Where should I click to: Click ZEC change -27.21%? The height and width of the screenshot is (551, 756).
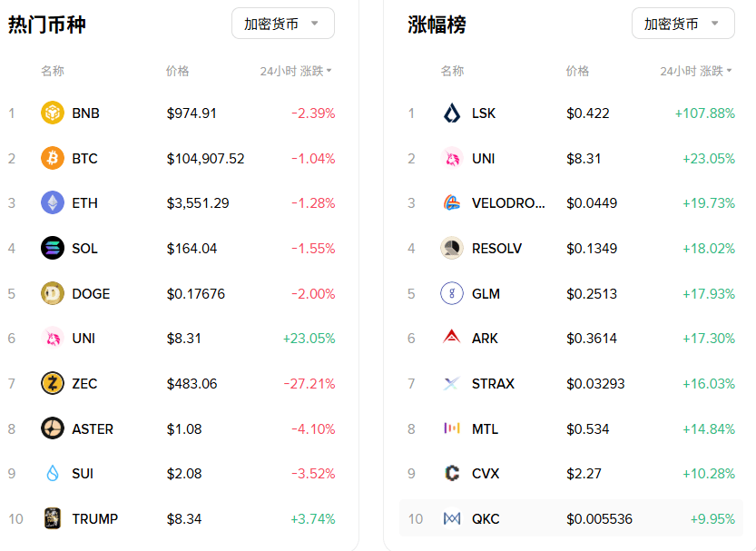(x=309, y=384)
